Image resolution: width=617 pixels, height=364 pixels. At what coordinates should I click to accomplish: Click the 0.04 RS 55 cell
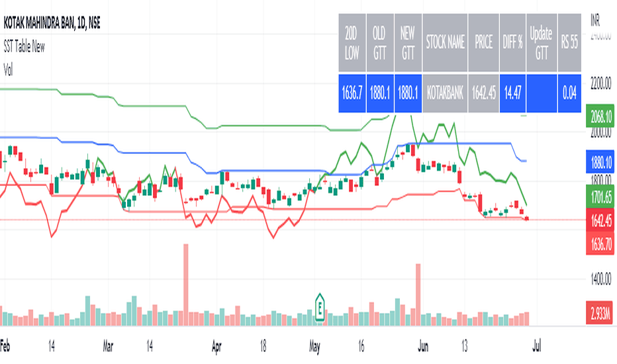click(x=569, y=93)
